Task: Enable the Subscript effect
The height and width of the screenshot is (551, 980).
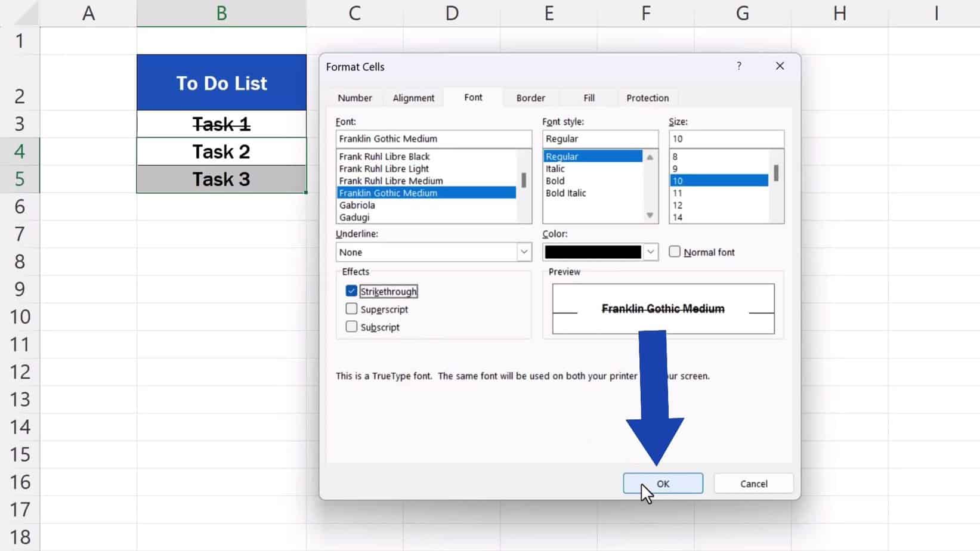Action: [351, 327]
